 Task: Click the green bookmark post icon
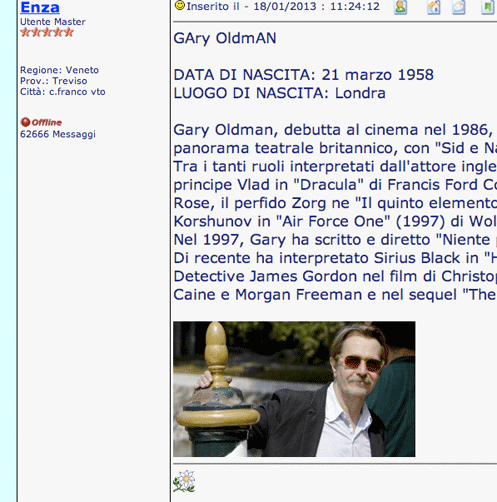(x=487, y=7)
